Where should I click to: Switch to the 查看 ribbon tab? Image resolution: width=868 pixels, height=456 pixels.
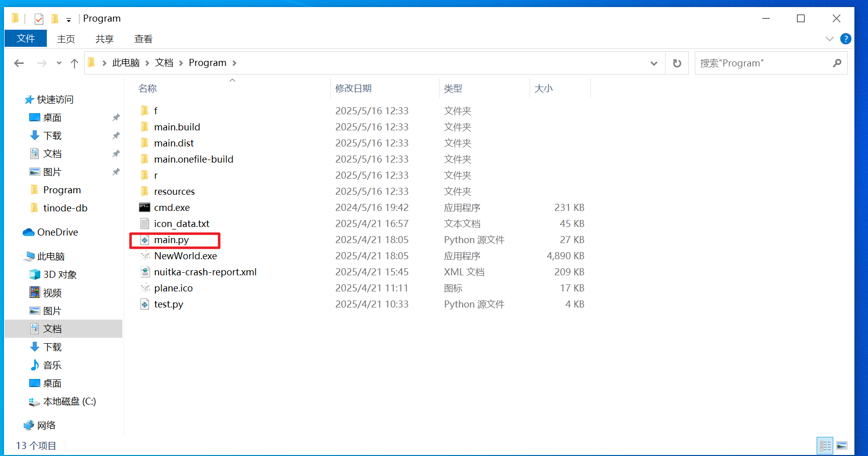pos(143,39)
